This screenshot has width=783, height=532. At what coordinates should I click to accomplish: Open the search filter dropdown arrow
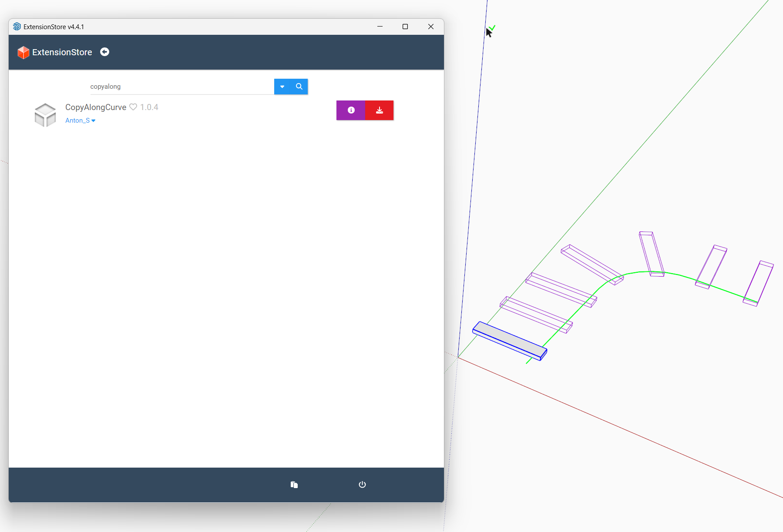282,87
